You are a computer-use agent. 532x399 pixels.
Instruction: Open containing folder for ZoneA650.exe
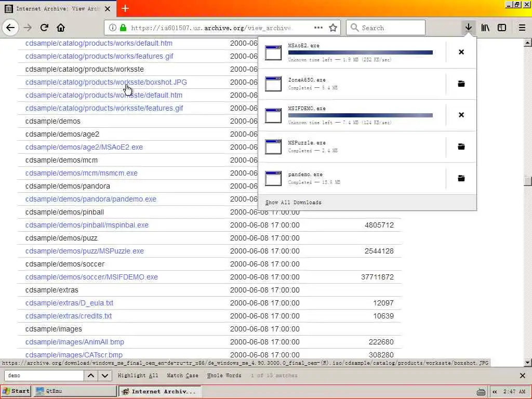click(x=461, y=84)
